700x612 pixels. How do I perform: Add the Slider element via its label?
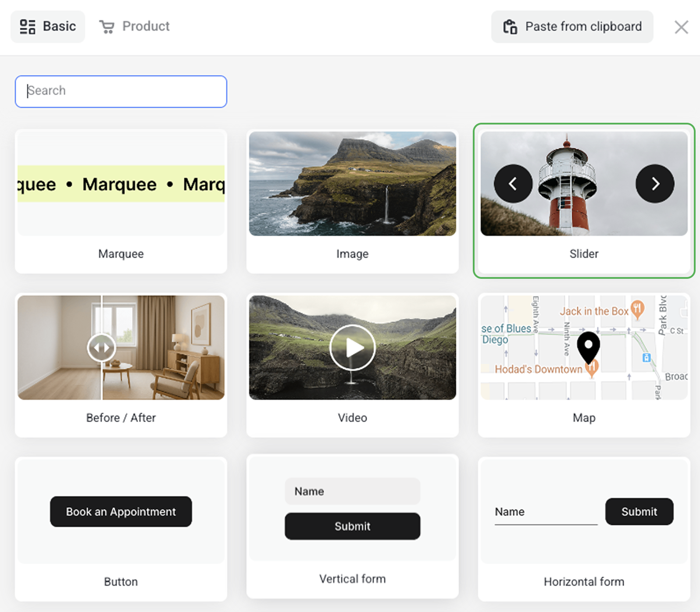583,254
